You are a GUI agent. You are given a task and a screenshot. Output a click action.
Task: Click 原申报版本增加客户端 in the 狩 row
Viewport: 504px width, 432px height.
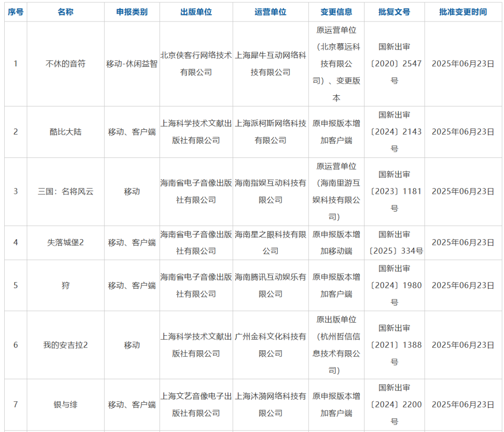[336, 285]
